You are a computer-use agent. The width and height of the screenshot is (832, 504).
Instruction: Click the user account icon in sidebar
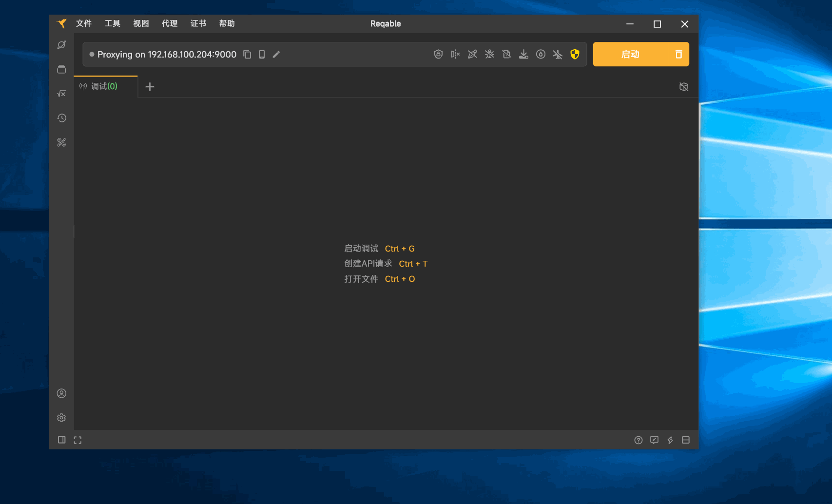click(61, 393)
